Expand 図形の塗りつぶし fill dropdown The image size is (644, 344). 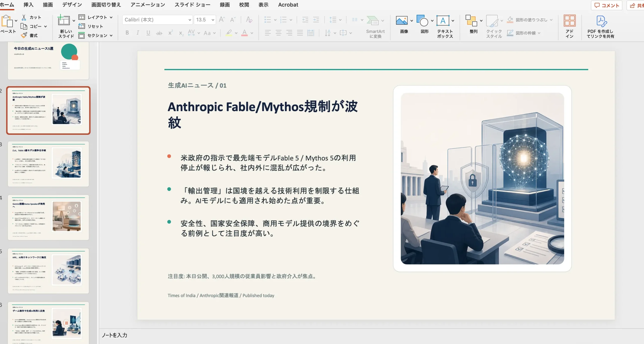(551, 20)
